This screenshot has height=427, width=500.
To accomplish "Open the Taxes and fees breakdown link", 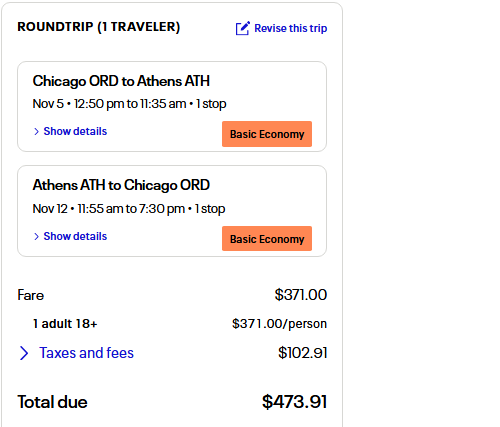I will coord(86,353).
